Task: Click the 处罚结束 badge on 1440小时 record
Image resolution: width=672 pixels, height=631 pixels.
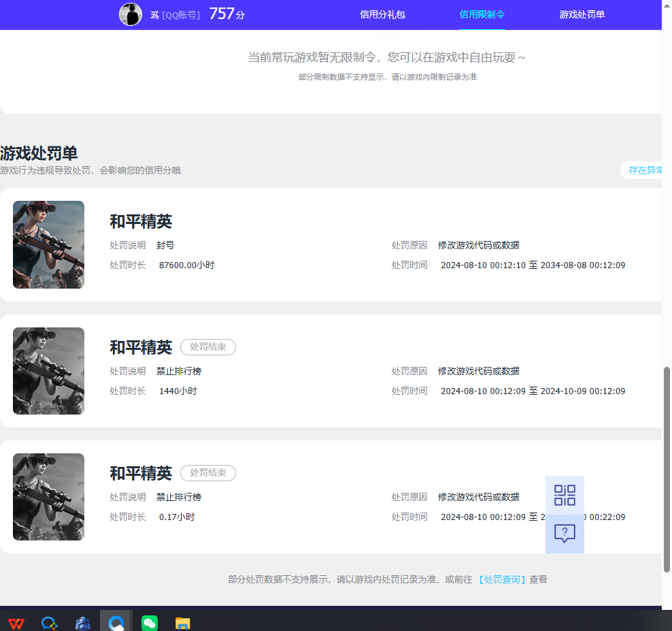Action: click(208, 347)
